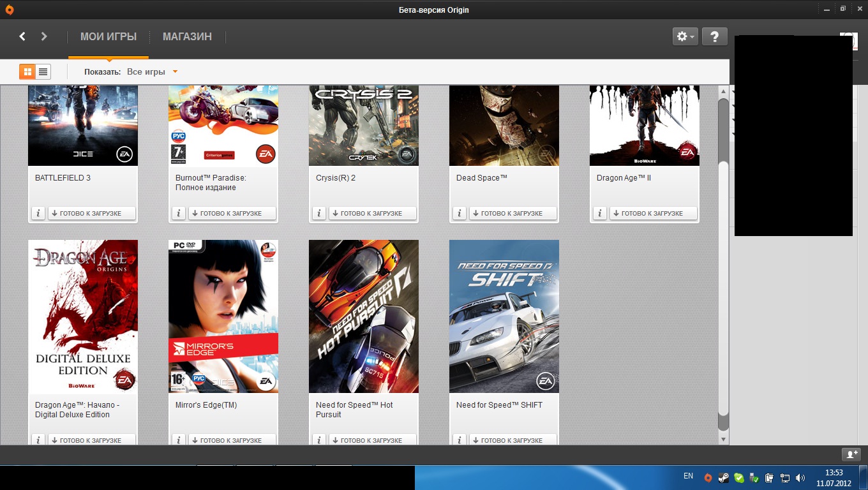Show info for Need for Speed SHIFT
This screenshot has width=868, height=490.
tap(459, 440)
